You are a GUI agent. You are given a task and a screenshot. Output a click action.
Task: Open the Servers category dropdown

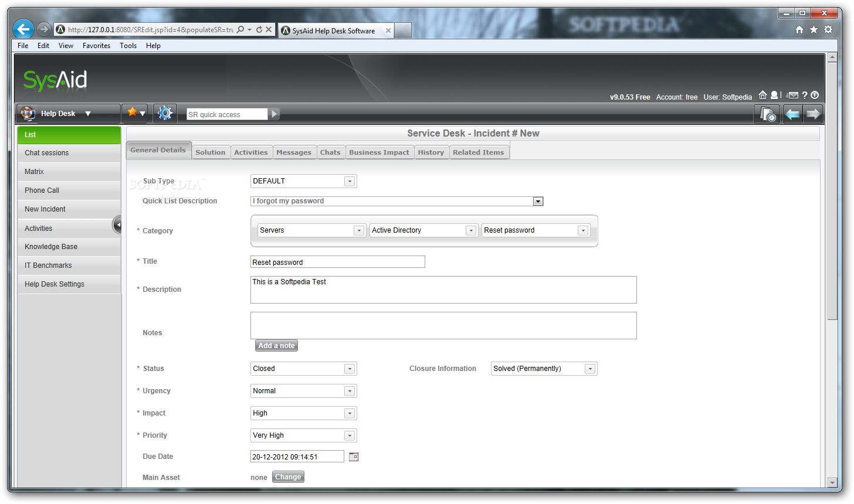pyautogui.click(x=359, y=231)
